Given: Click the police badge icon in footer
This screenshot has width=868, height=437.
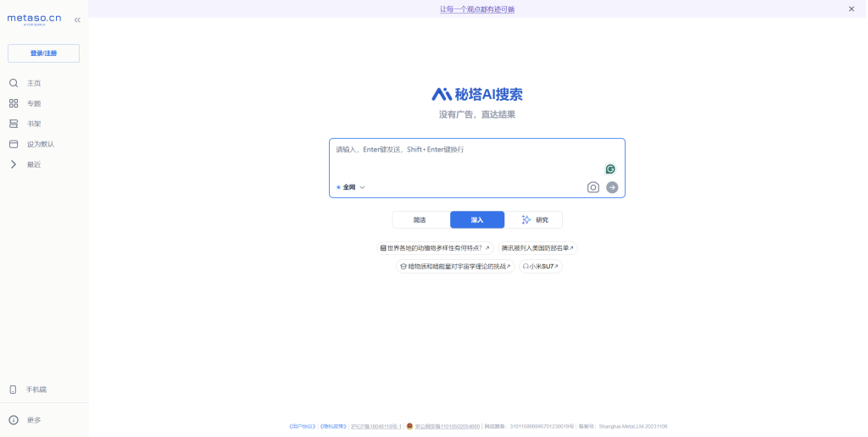Looking at the screenshot, I should 409,426.
